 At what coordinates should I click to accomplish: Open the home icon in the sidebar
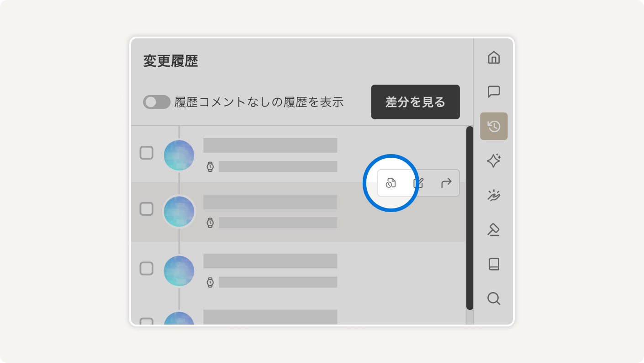[494, 58]
